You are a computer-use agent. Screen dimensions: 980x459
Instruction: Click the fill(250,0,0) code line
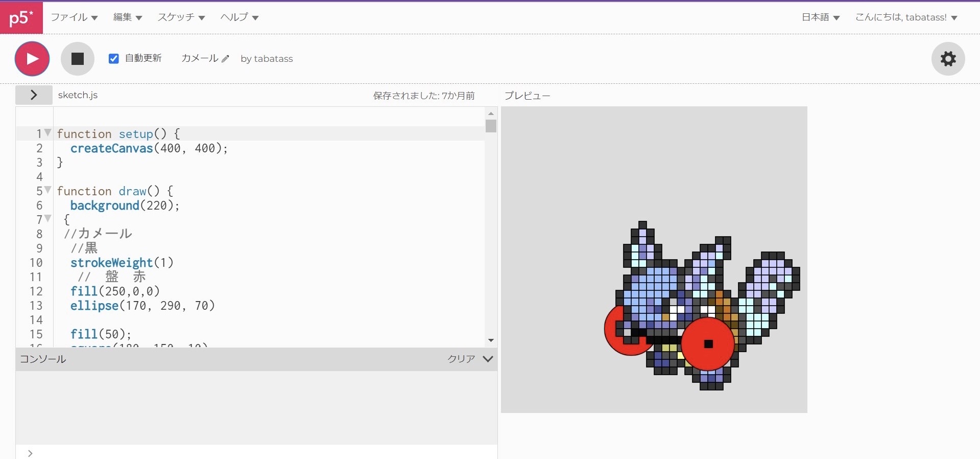coord(115,291)
